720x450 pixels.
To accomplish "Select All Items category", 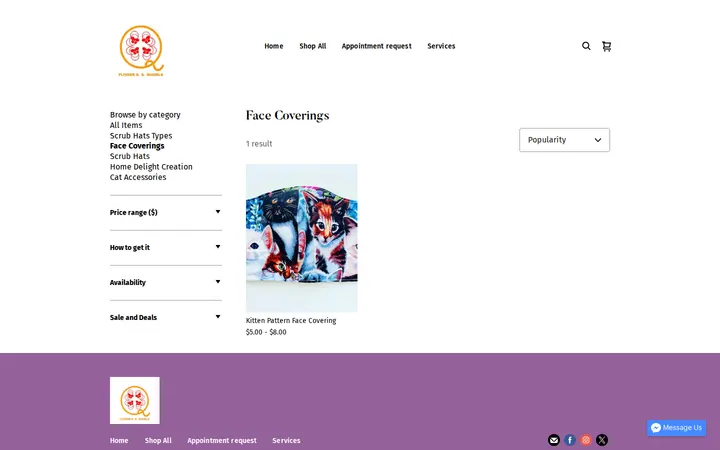I will pyautogui.click(x=126, y=125).
